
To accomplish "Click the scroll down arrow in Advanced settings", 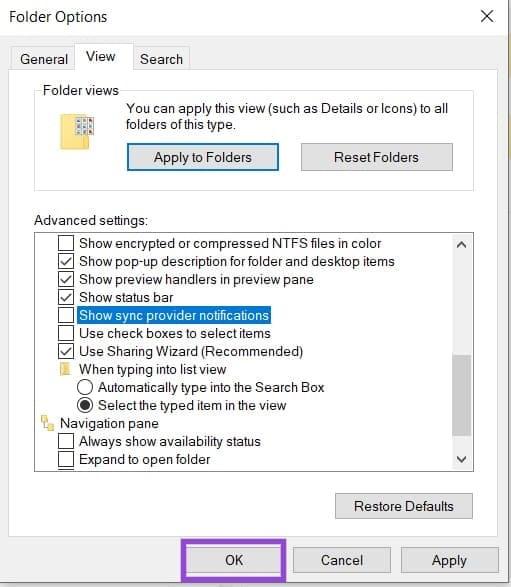I will (x=462, y=459).
